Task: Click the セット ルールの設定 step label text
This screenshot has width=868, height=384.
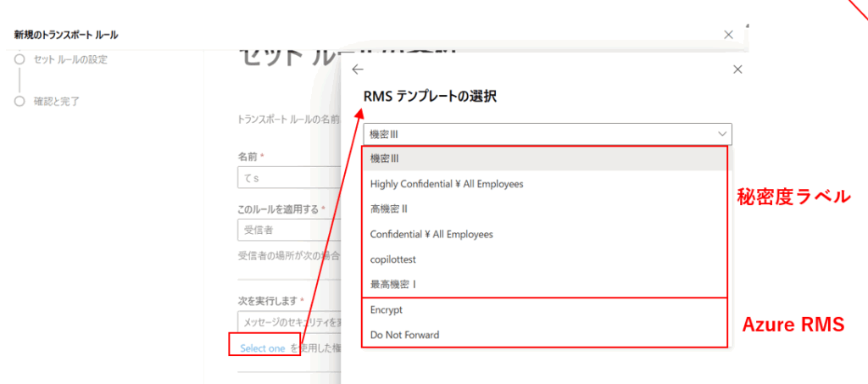Action: 70,59
